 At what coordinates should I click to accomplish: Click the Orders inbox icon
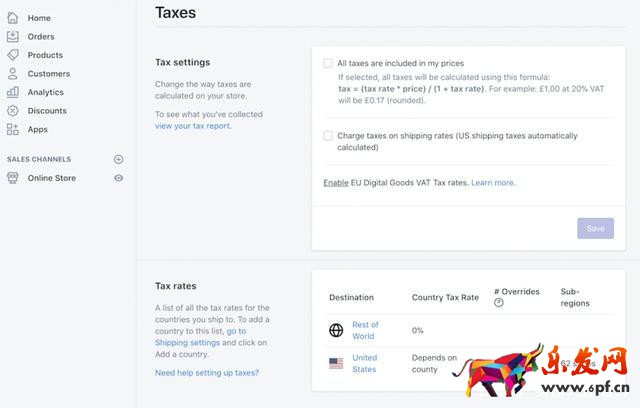(13, 36)
